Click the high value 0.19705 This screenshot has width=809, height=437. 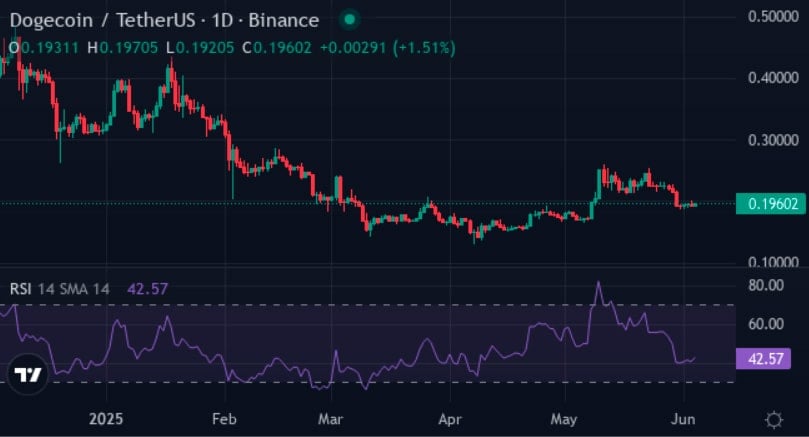(129, 48)
